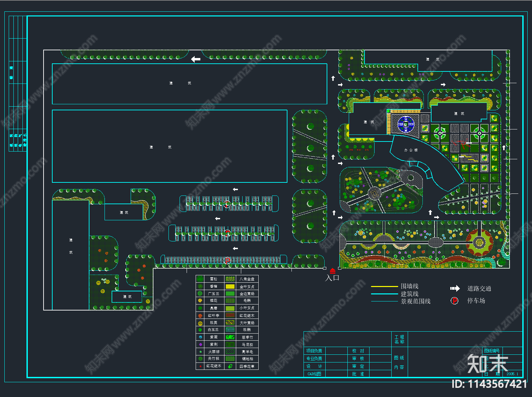532x397 pixels.
Task: Select the yellow 金叶女贞 swatch
Action: pyautogui.click(x=230, y=287)
